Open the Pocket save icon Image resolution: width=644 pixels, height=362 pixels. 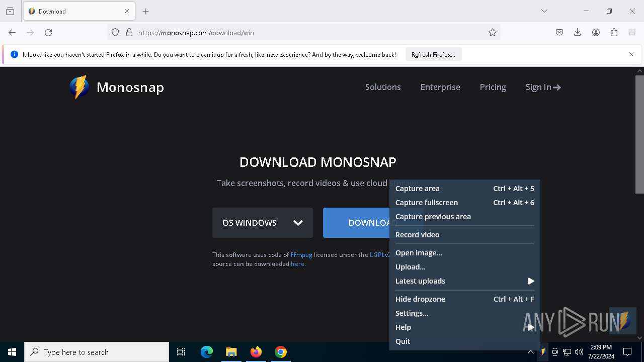pyautogui.click(x=559, y=33)
